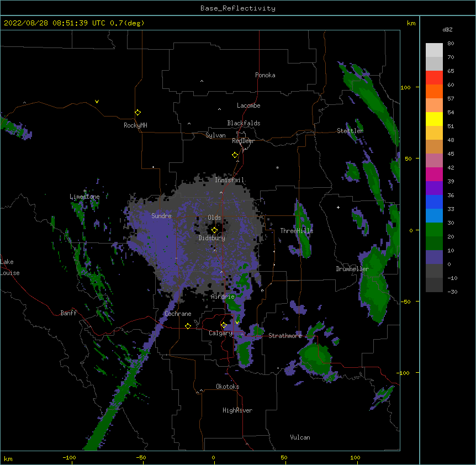Click the red 65 dBZ legend swatch

(434, 78)
